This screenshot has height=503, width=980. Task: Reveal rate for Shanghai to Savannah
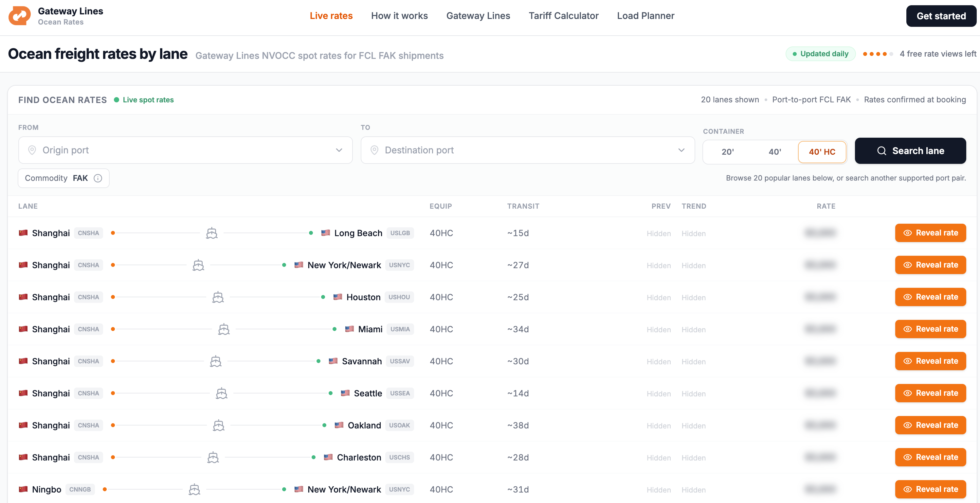pyautogui.click(x=931, y=361)
